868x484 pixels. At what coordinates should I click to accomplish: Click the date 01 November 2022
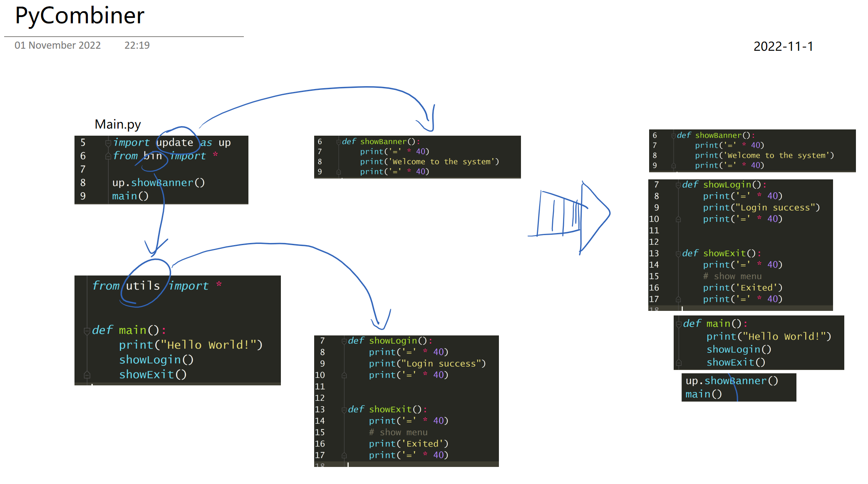(57, 45)
